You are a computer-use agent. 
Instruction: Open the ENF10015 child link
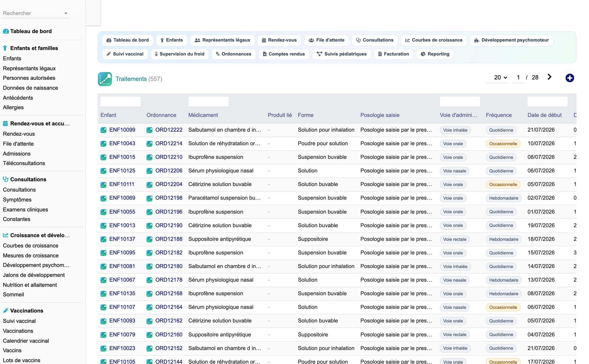point(122,157)
